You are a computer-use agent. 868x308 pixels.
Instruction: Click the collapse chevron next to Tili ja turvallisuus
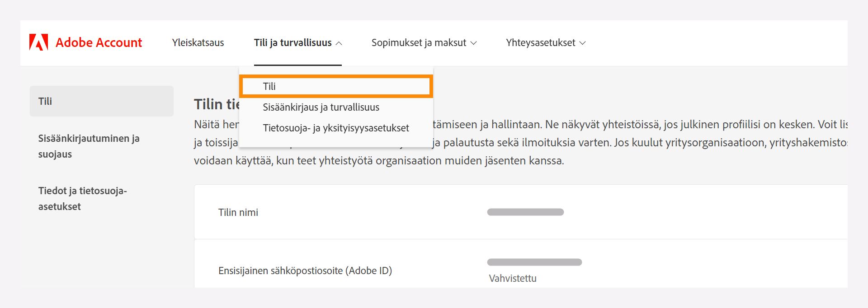coord(339,43)
